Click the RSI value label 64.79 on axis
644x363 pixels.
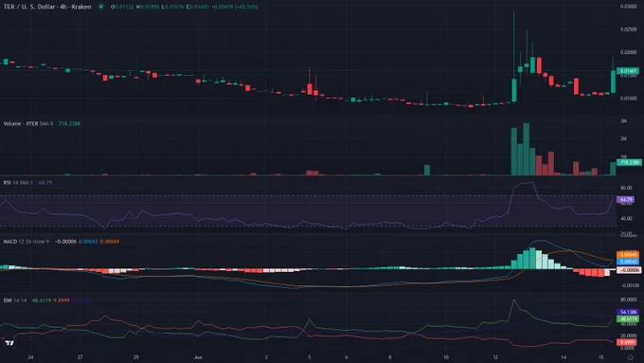[625, 199]
